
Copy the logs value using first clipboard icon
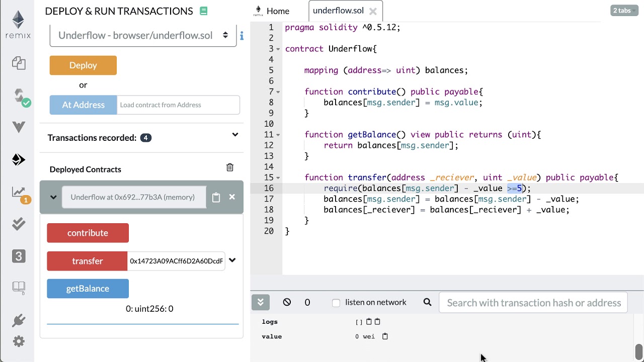click(369, 322)
